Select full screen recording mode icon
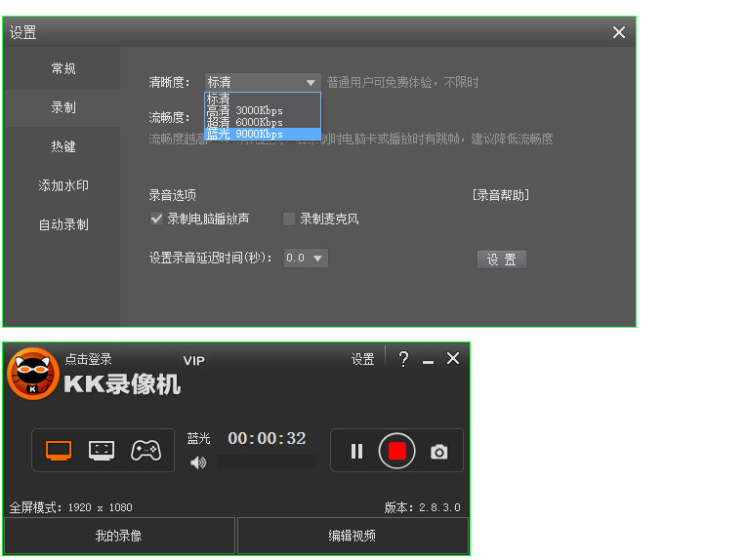747x560 pixels. pyautogui.click(x=59, y=450)
